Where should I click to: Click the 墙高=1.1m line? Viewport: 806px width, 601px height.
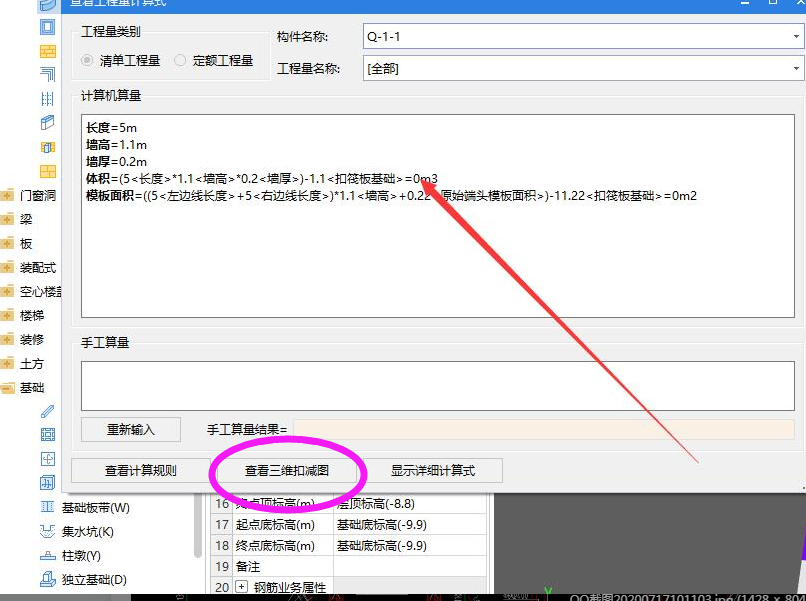click(x=116, y=144)
